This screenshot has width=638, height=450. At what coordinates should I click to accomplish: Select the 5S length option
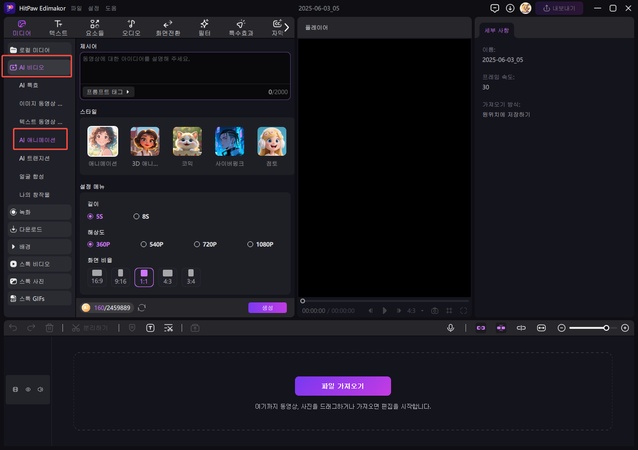coord(96,216)
